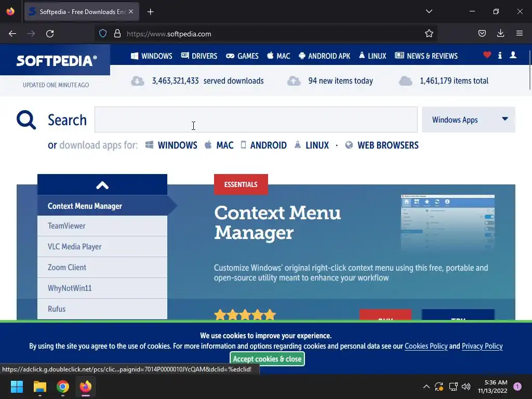Open the list all tabs dropdown arrow
Image resolution: width=532 pixels, height=399 pixels.
(429, 11)
